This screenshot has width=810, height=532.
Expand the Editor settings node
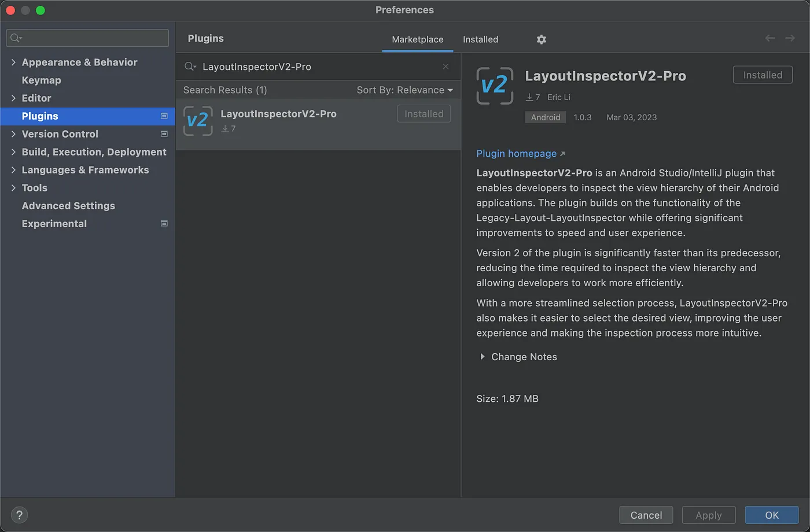click(x=13, y=98)
